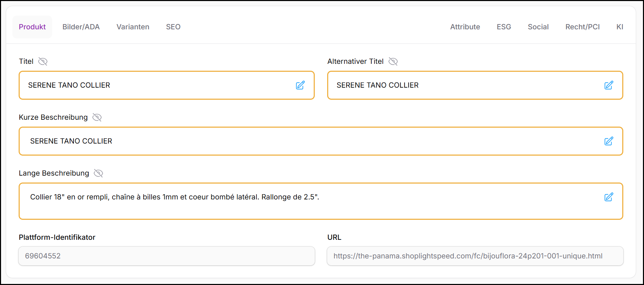Open the Attribute tab
644x285 pixels.
[465, 27]
